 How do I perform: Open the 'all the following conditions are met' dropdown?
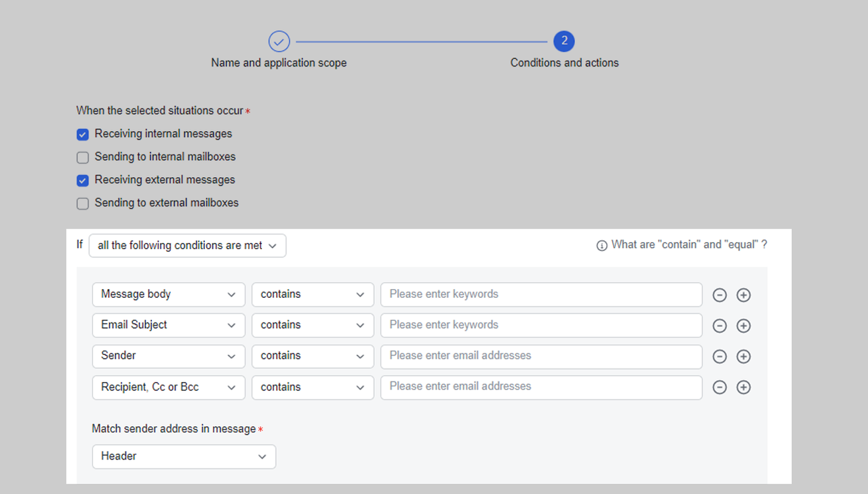pyautogui.click(x=187, y=245)
